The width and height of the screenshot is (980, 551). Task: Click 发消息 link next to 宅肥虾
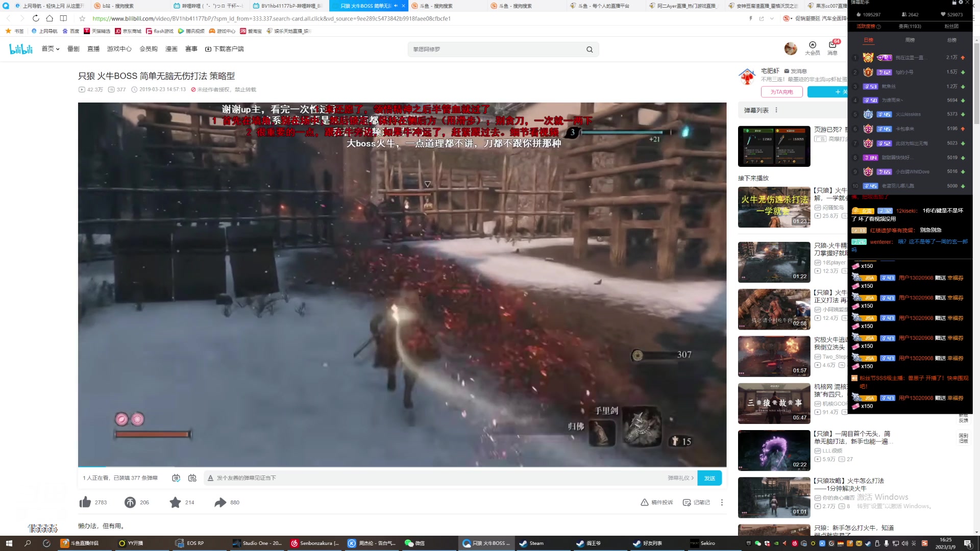point(795,71)
